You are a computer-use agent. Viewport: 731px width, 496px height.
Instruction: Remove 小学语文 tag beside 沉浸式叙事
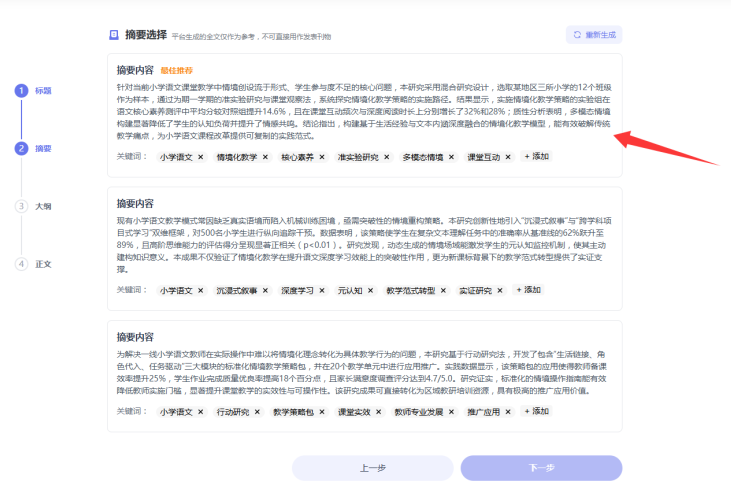coord(200,290)
